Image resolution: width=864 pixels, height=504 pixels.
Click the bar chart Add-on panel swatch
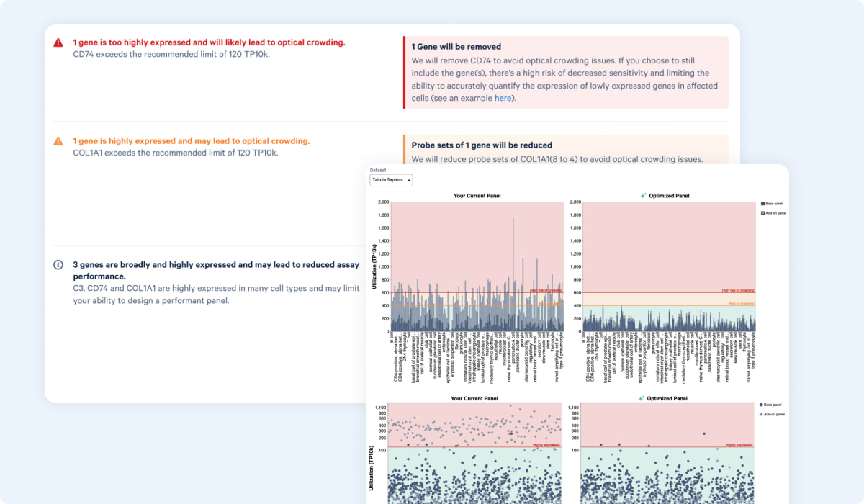[x=762, y=213]
